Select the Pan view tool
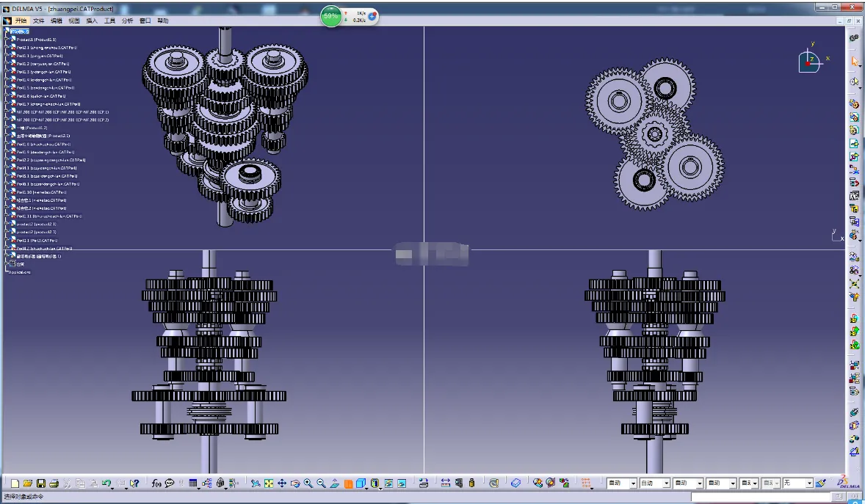865x504 pixels. pos(282,483)
